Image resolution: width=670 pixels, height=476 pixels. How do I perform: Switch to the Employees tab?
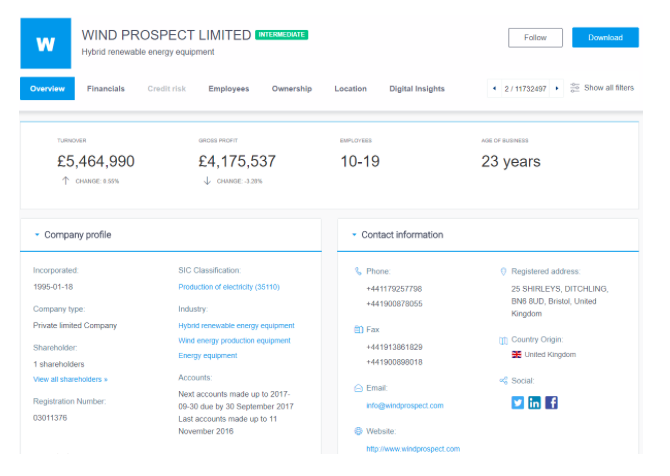[x=229, y=88]
